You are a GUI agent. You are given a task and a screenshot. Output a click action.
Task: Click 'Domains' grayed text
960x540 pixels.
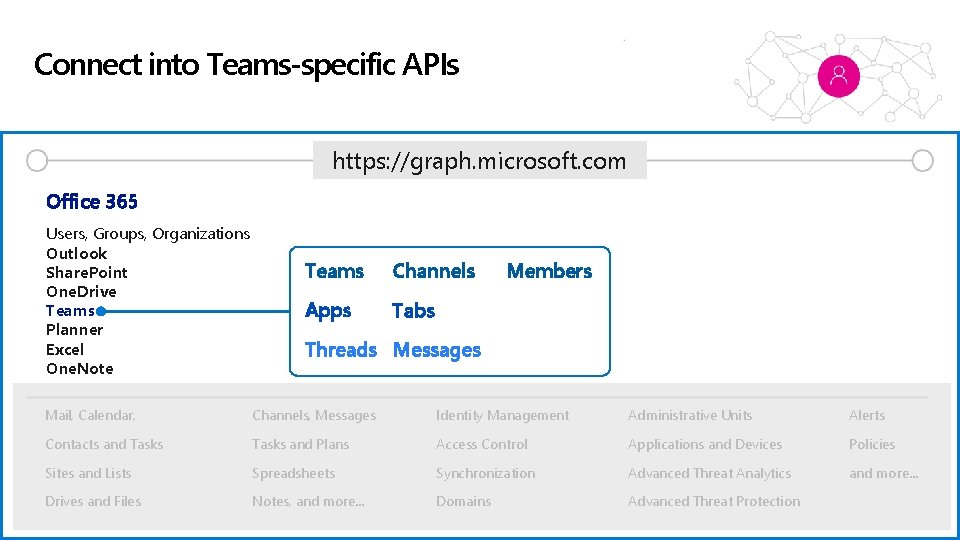(463, 501)
